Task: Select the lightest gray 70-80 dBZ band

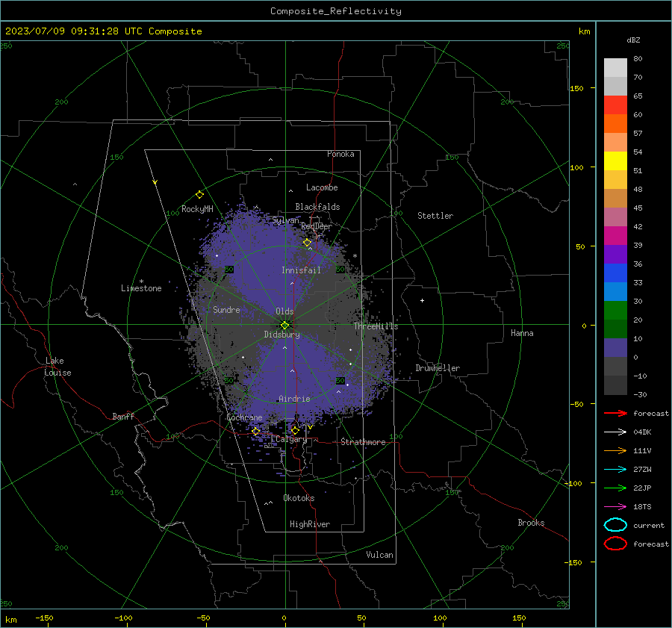Action: coord(615,68)
